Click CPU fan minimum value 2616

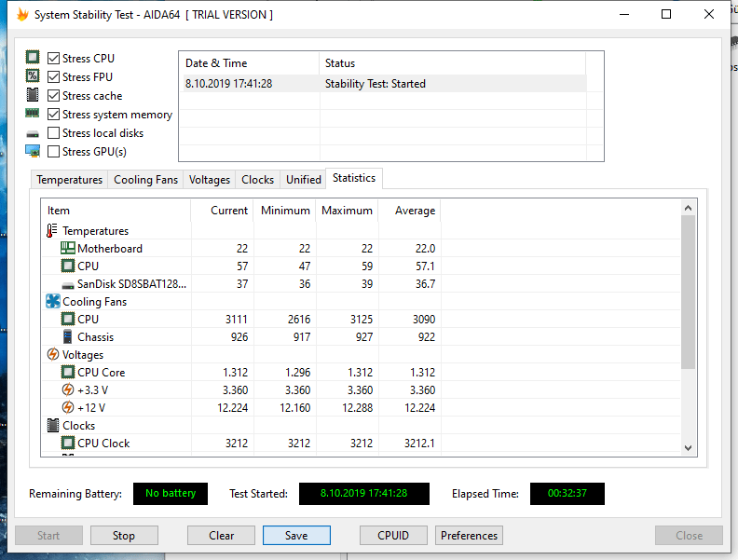(299, 319)
